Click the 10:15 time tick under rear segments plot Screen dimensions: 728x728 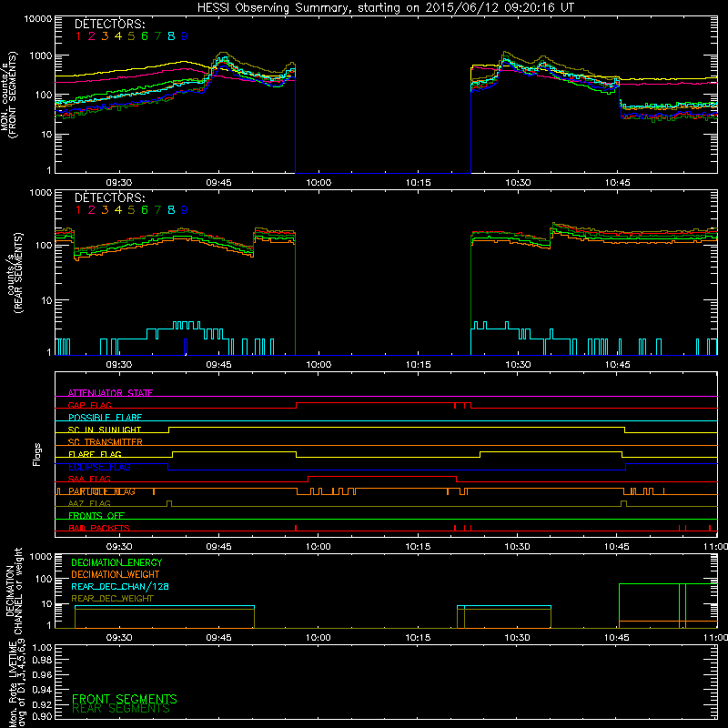419,365
